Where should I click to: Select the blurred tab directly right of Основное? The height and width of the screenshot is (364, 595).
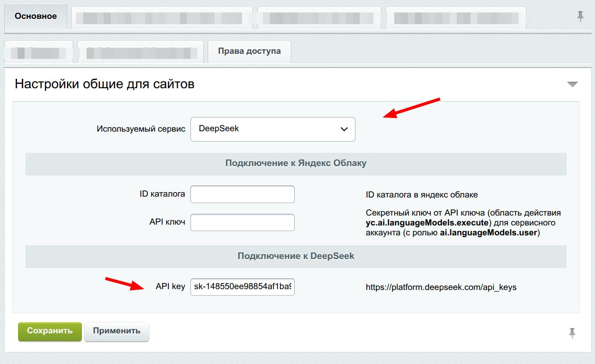(162, 18)
